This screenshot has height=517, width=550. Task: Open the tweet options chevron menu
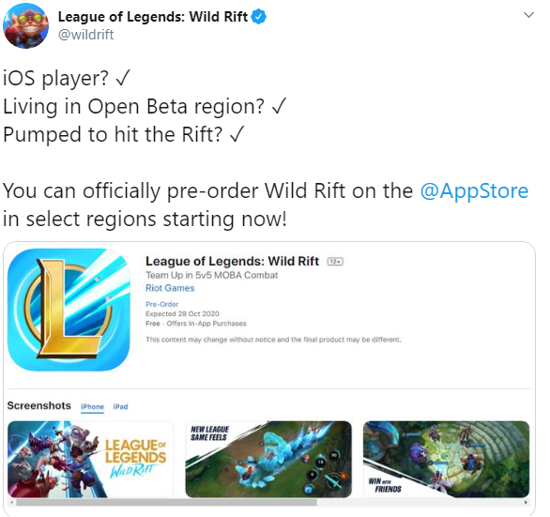coord(528,15)
